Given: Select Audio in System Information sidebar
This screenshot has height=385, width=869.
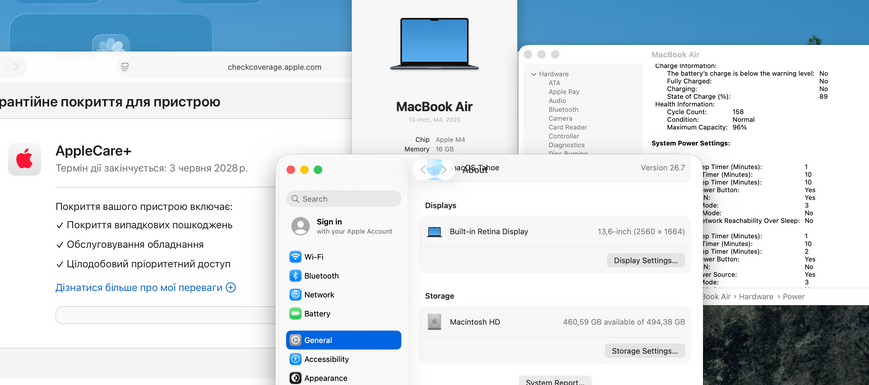Looking at the screenshot, I should [558, 101].
